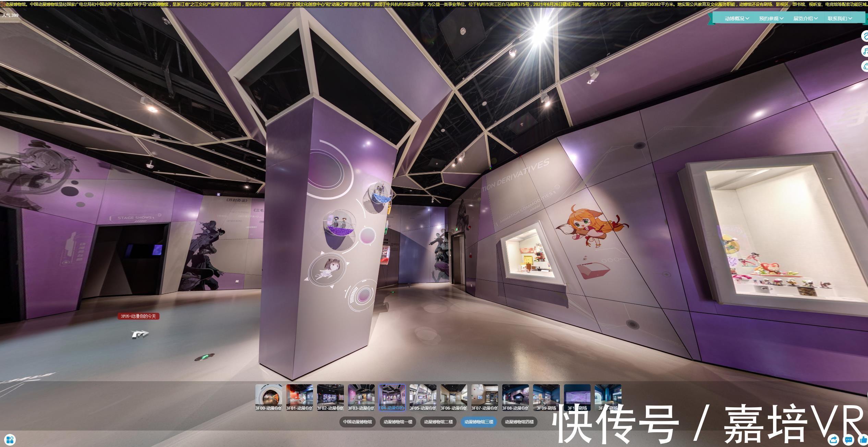This screenshot has width=868, height=447.
Task: Click the share arrow icon at bottom-right
Action: 833,439
